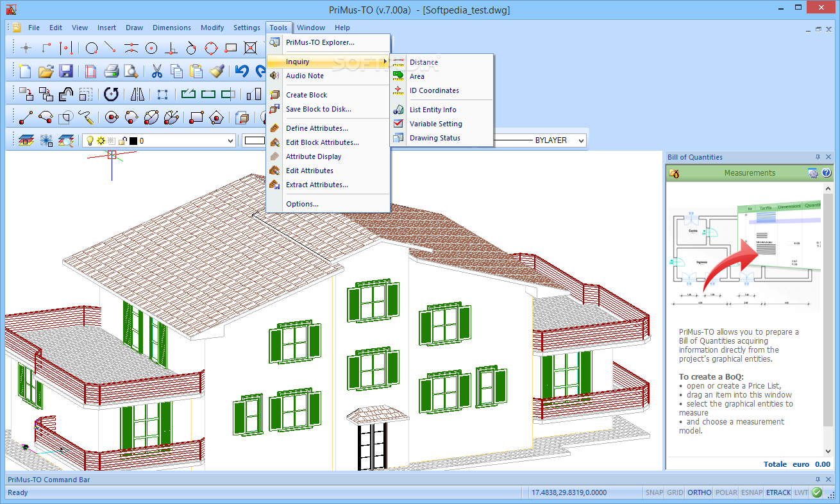
Task: Select the Ellipse draw tool
Action: point(151,117)
